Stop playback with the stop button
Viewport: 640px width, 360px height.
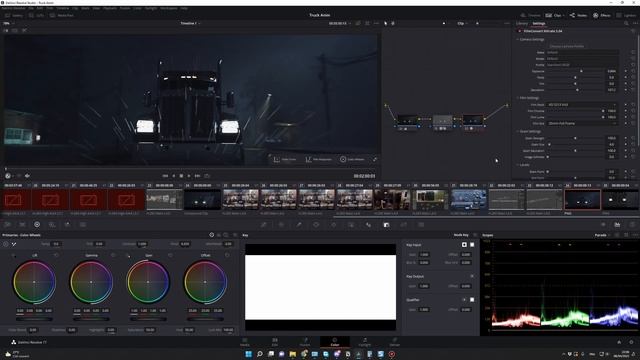tap(181, 176)
